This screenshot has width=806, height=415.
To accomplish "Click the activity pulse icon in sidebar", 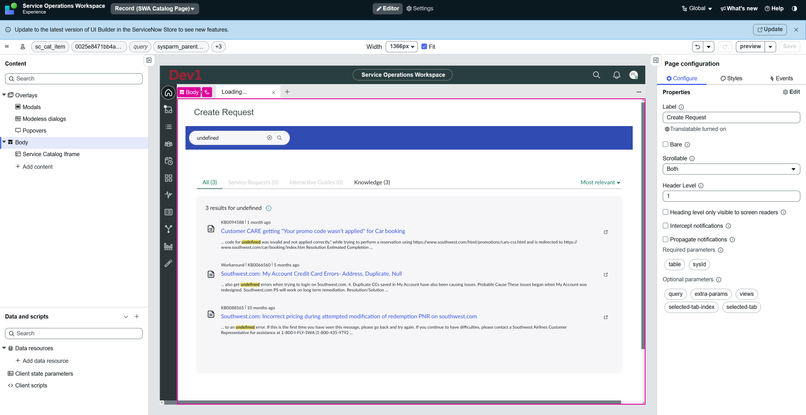I will [x=168, y=195].
